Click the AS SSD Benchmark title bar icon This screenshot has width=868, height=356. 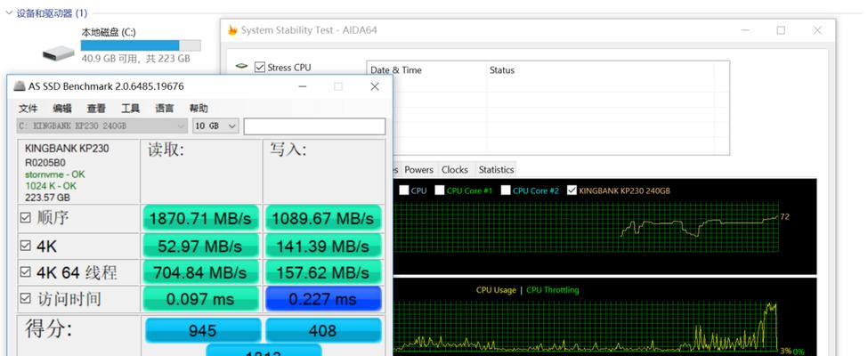(x=19, y=86)
